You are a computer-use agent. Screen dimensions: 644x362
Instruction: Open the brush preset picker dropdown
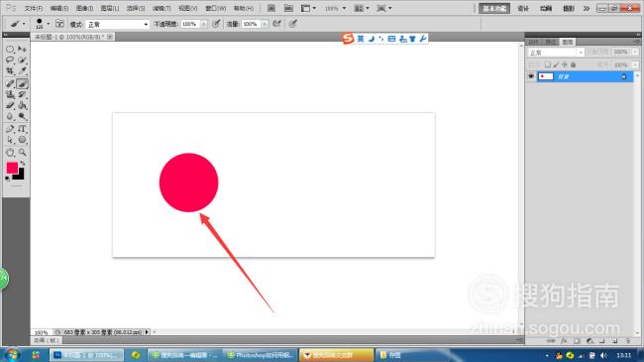49,24
